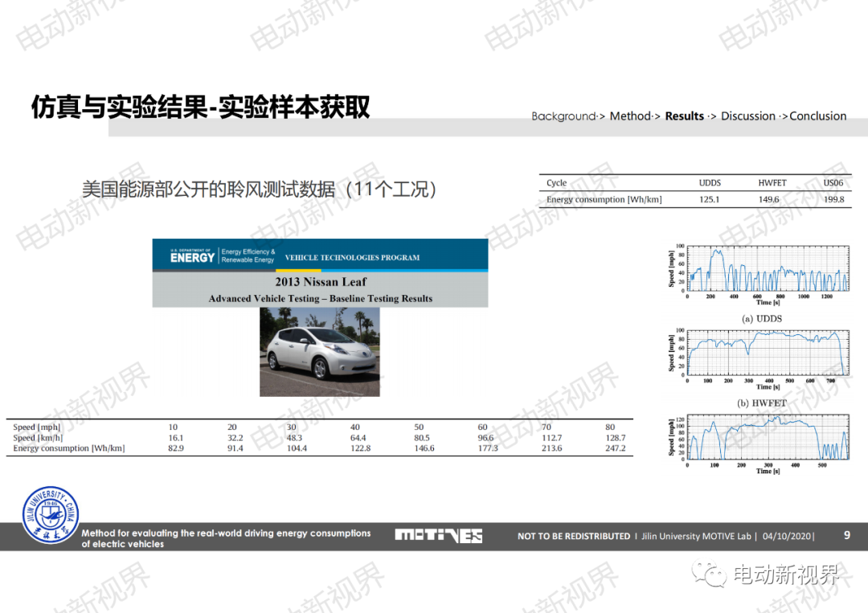Click the UDDS column header in the cycle table

click(710, 182)
